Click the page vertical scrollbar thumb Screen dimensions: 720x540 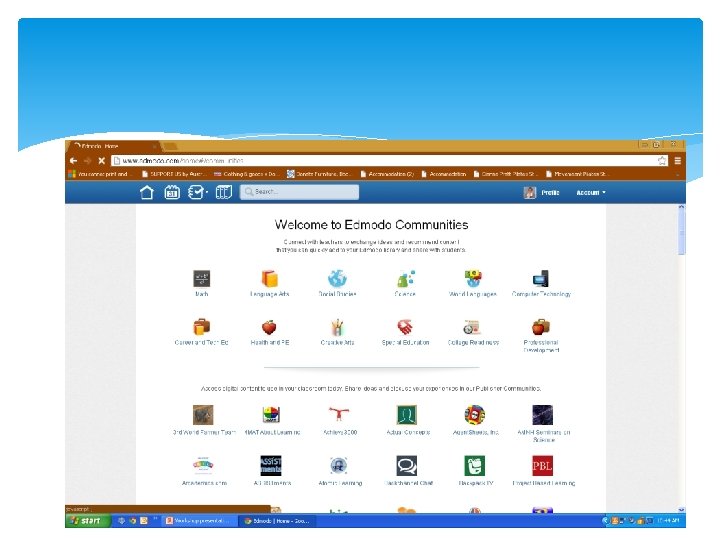coord(681,232)
